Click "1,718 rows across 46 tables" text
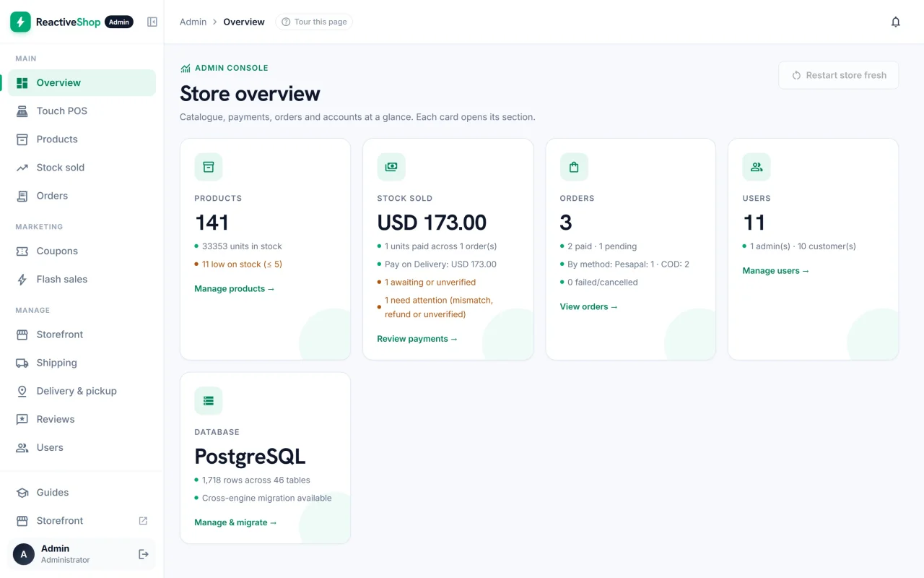 pos(256,480)
